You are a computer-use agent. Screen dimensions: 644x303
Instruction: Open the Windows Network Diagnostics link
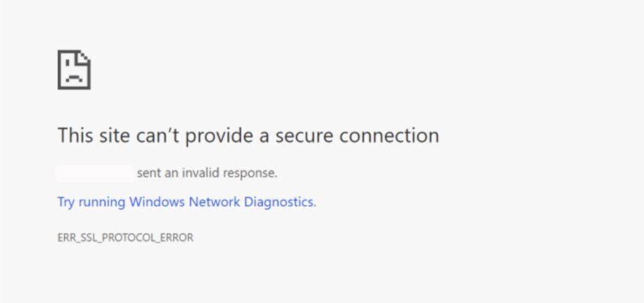pyautogui.click(x=186, y=202)
